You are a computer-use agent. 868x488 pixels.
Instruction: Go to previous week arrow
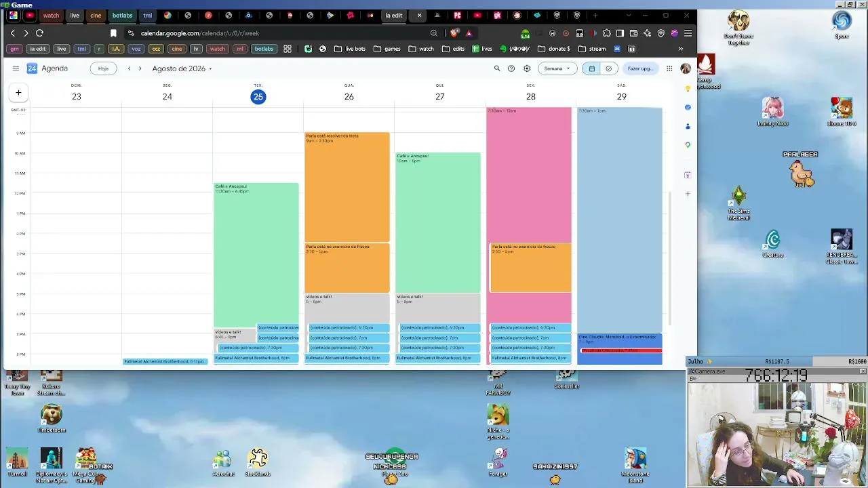129,68
